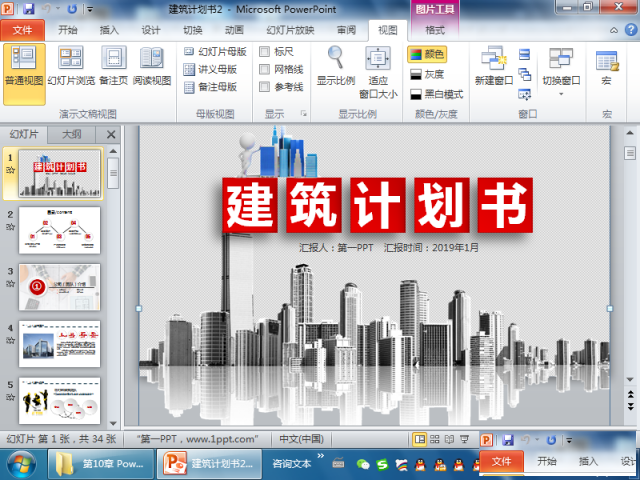Screen dimensions: 640x480
Task: Click status bar Normal view icon
Action: [x=419, y=439]
